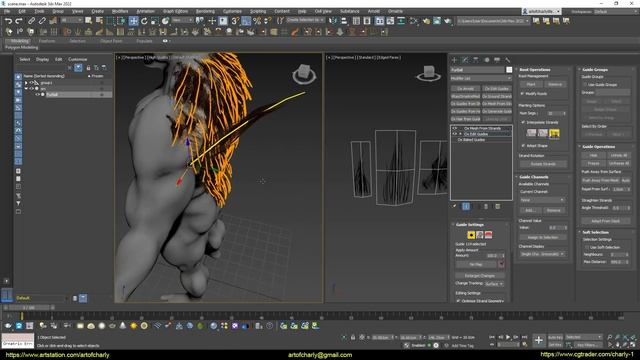Image resolution: width=640 pixels, height=360 pixels.
Task: Click the Undo arrow icon
Action: coord(8,21)
